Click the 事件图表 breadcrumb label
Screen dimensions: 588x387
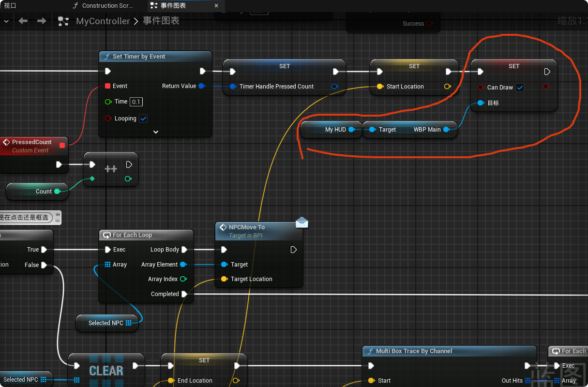tap(161, 21)
